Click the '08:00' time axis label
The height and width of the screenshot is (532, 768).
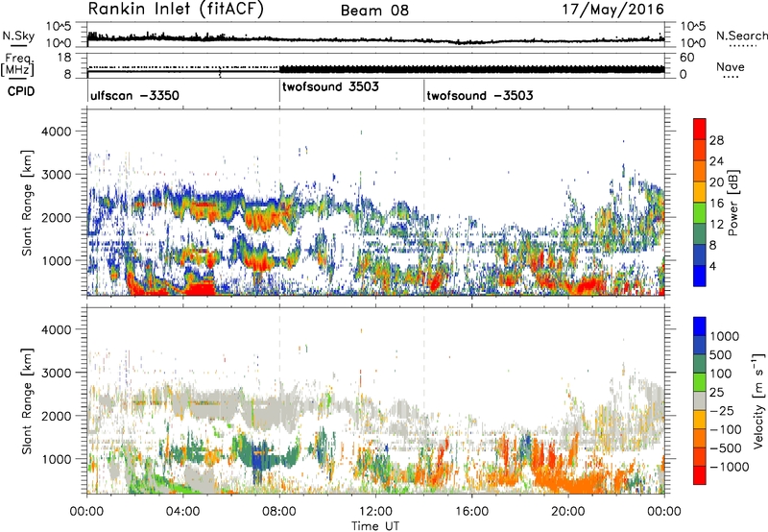pos(279,512)
